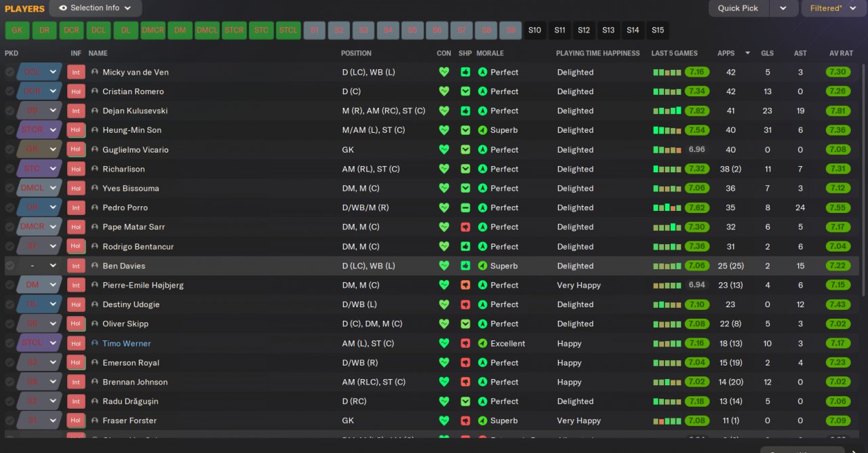
Task: Click Guglielmo Vicario's match sharpness icon
Action: click(465, 150)
